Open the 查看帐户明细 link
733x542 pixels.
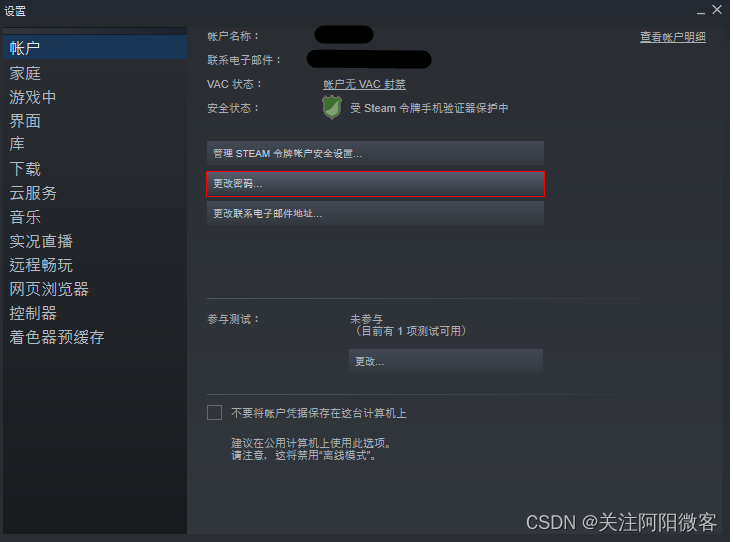(673, 37)
